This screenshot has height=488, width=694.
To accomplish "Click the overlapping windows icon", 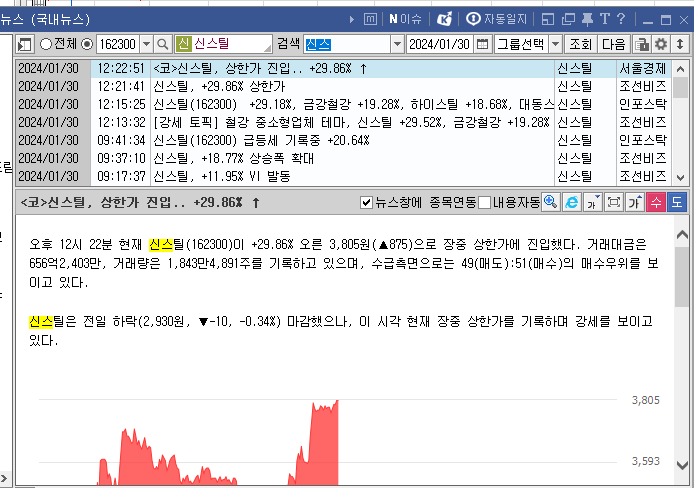I will [568, 19].
